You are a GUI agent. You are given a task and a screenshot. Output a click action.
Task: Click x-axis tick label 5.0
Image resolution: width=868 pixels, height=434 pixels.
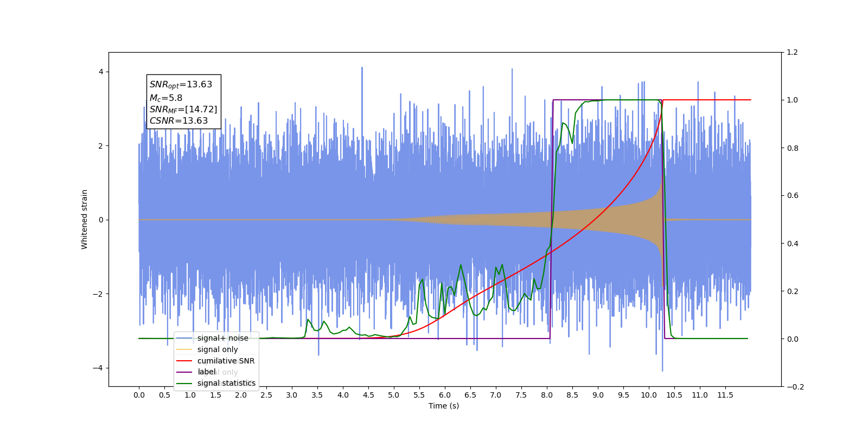(x=394, y=395)
